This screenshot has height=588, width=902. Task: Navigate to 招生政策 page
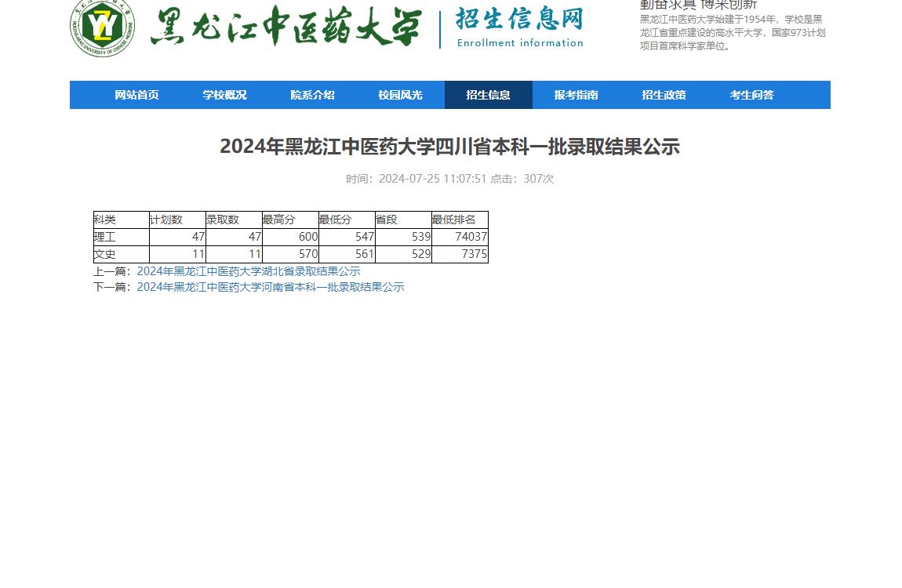[664, 95]
